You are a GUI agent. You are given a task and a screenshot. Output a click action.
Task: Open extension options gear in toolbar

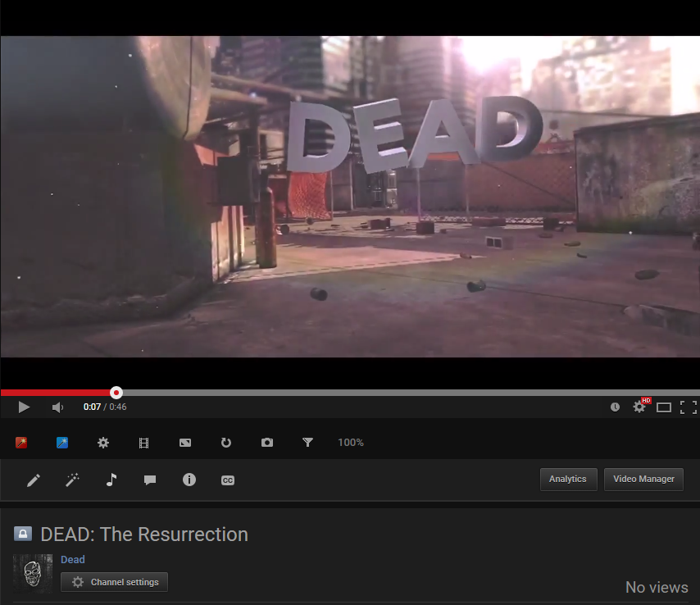click(x=103, y=443)
